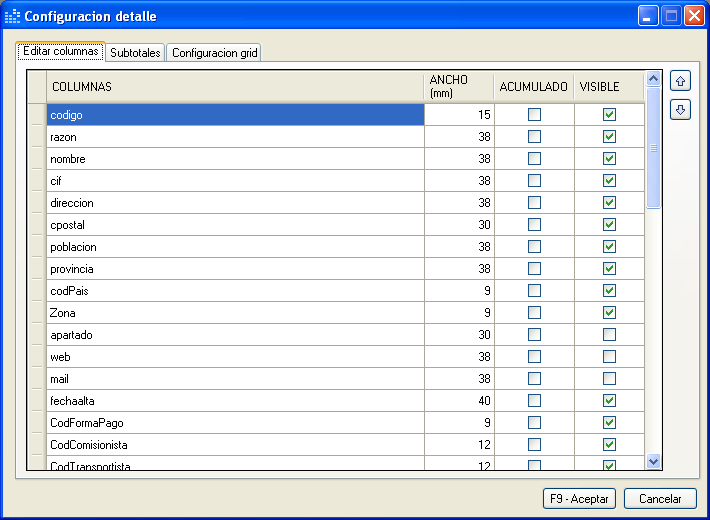Select the provincia column name cell

235,269
